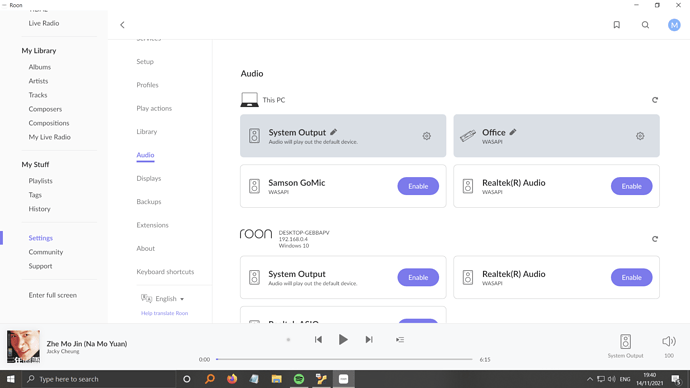The height and width of the screenshot is (388, 690).
Task: Skip to the previous track
Action: click(318, 340)
